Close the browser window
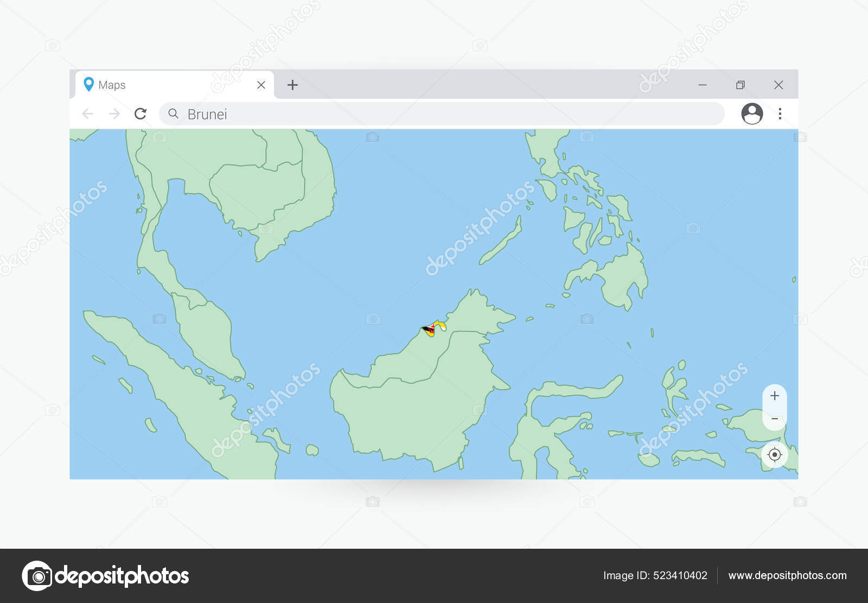 [x=778, y=85]
